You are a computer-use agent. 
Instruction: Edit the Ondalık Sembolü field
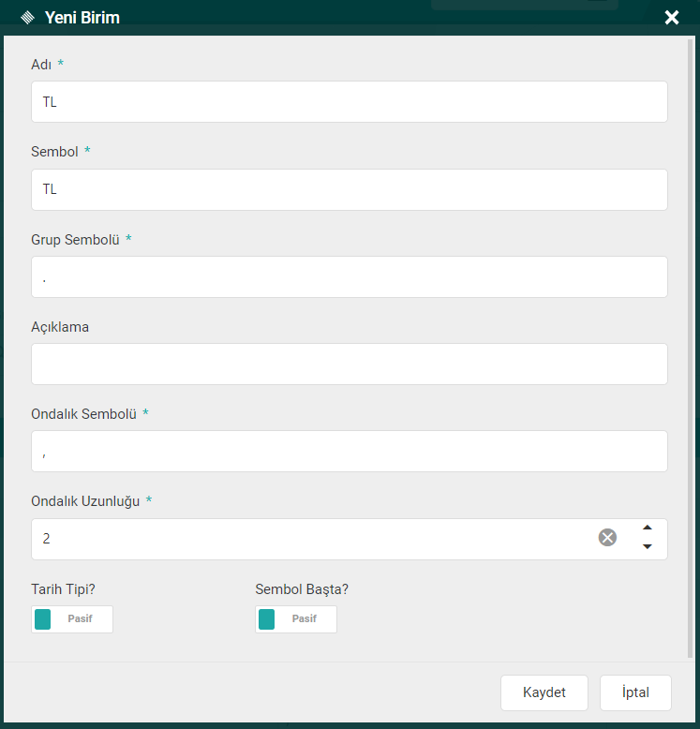[x=349, y=451]
